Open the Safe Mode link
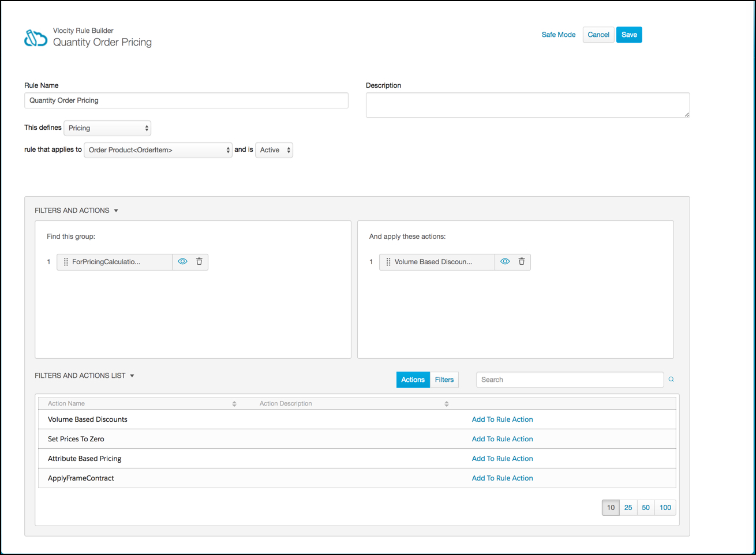This screenshot has width=756, height=555. pyautogui.click(x=559, y=35)
